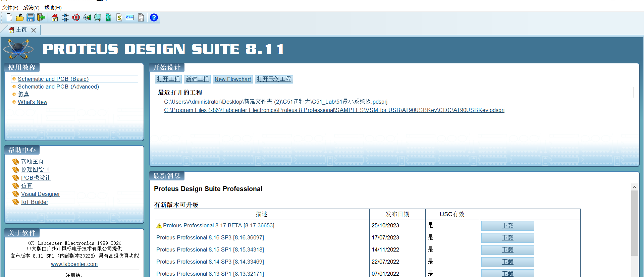
Task: Click book icon beside PCB板设计
Action: [15, 178]
